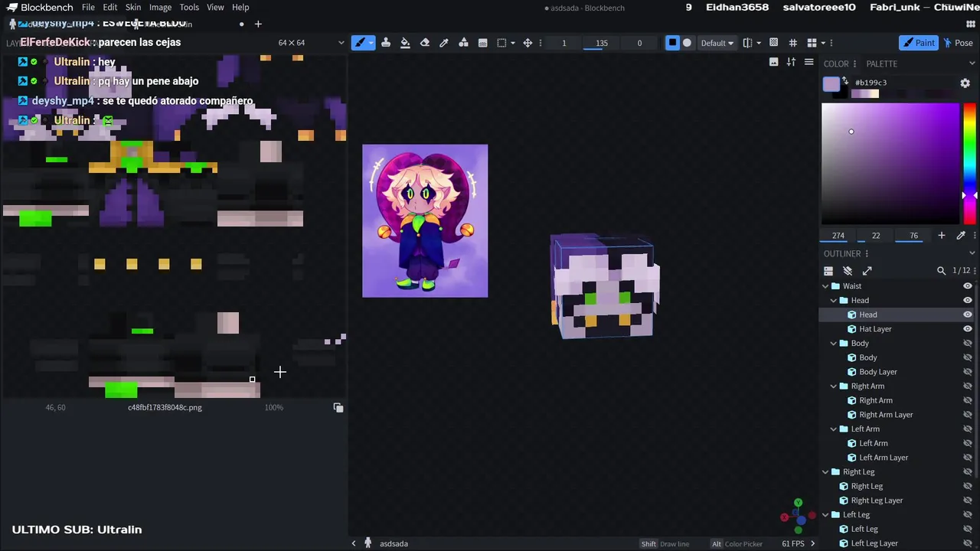980x551 pixels.
Task: Collapse the Right Leg folder
Action: tap(825, 472)
